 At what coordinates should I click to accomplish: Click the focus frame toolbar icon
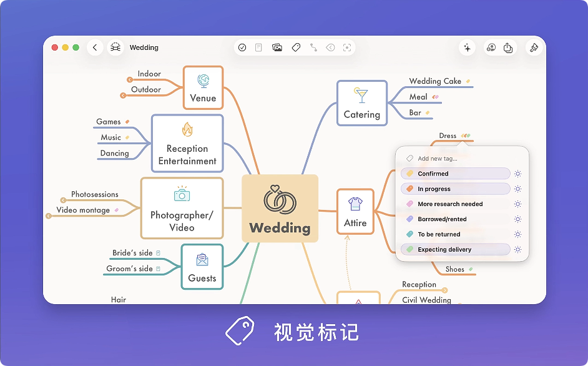click(347, 47)
